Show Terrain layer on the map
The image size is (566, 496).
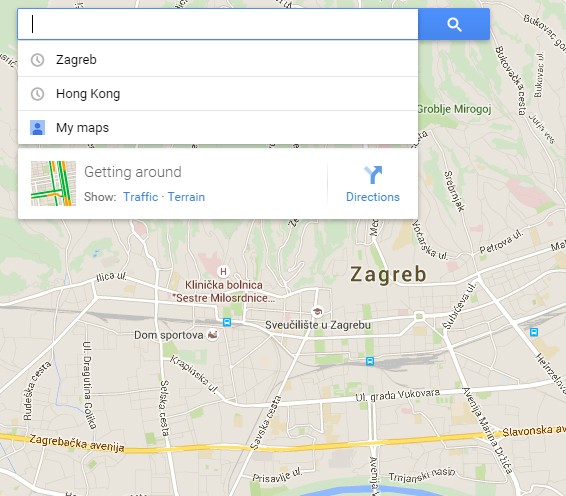pos(186,197)
